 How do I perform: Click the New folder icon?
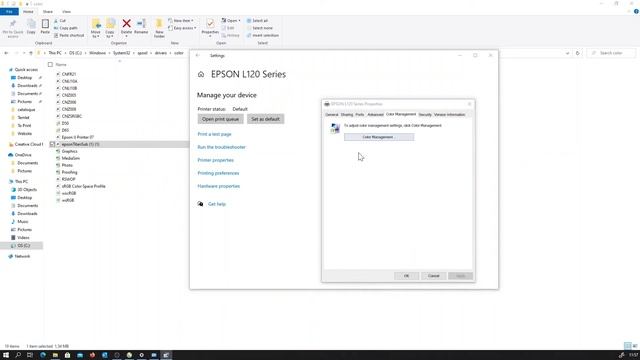159,24
